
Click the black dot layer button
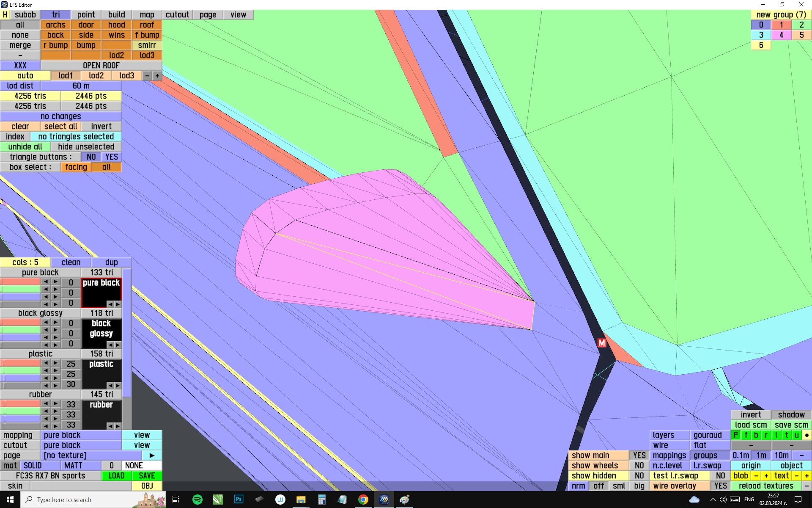807,435
